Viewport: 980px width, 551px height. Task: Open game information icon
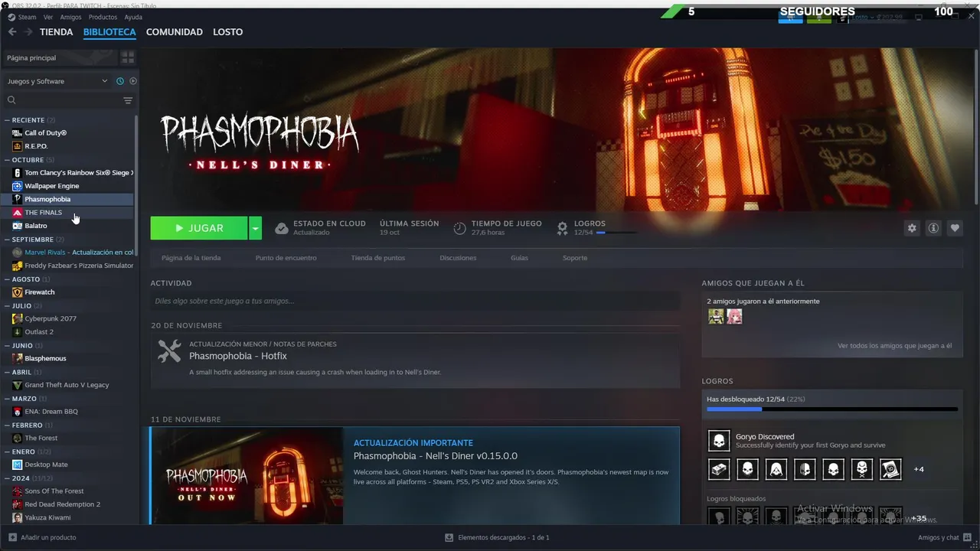[933, 228]
